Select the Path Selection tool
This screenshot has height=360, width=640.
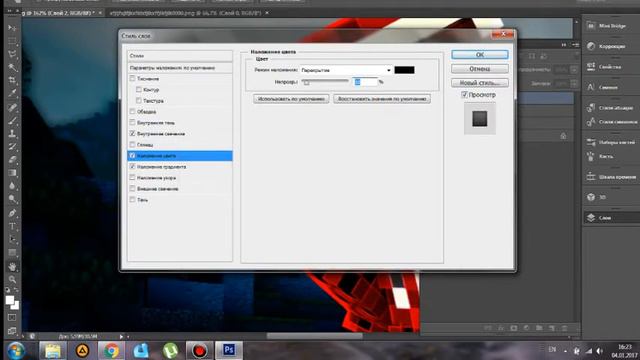pyautogui.click(x=12, y=239)
